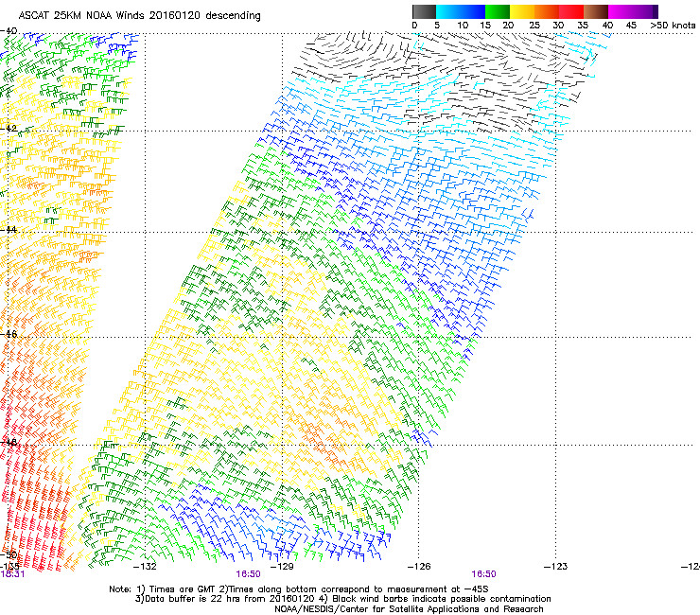Click the -123 longitude axis label
The image size is (700, 615).
coord(555,567)
